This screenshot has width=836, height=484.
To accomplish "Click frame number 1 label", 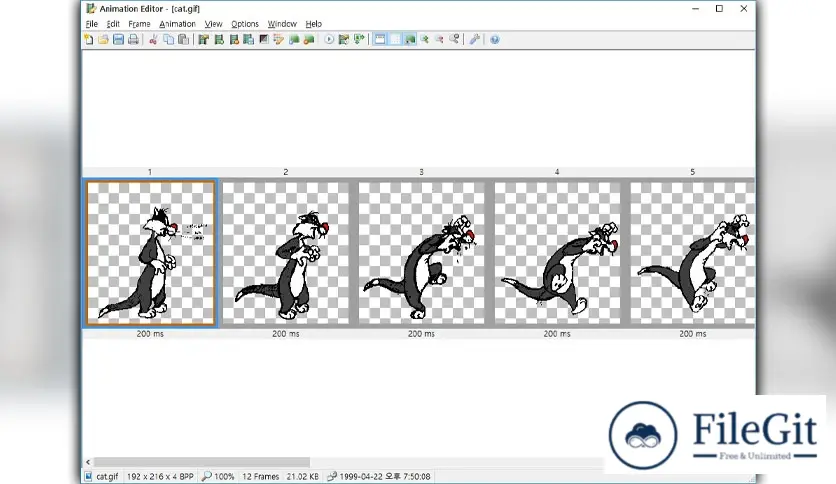I will point(150,172).
